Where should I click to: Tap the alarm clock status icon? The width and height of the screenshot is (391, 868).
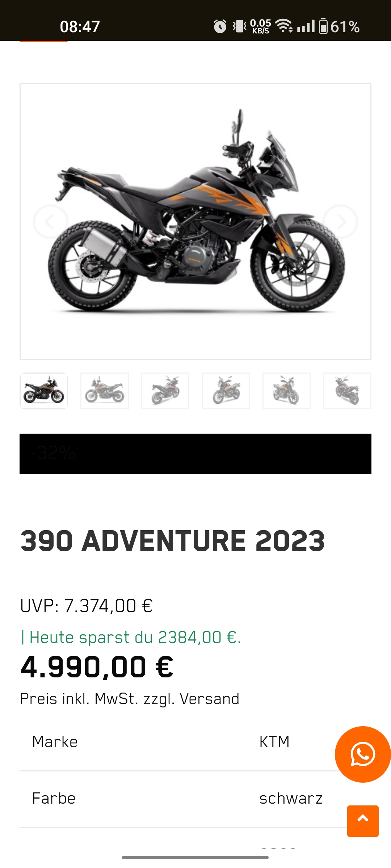coord(220,26)
